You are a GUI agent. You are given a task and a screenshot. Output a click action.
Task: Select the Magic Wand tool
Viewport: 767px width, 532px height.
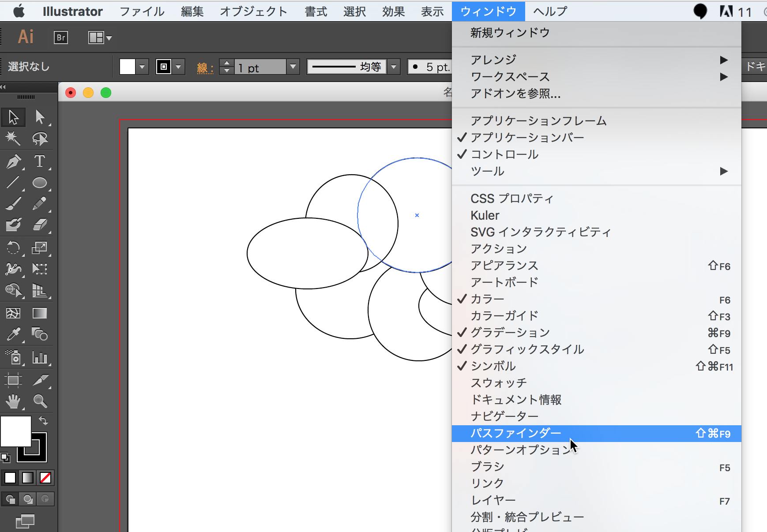pos(13,139)
